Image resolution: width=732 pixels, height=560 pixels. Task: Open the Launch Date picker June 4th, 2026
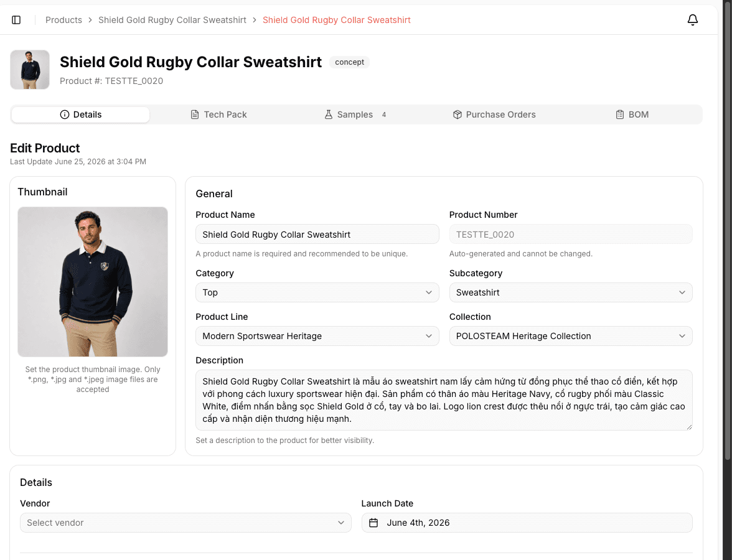pyautogui.click(x=527, y=523)
